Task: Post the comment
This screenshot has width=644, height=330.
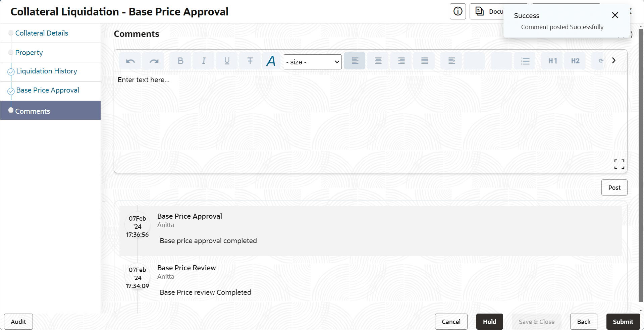Action: [614, 187]
